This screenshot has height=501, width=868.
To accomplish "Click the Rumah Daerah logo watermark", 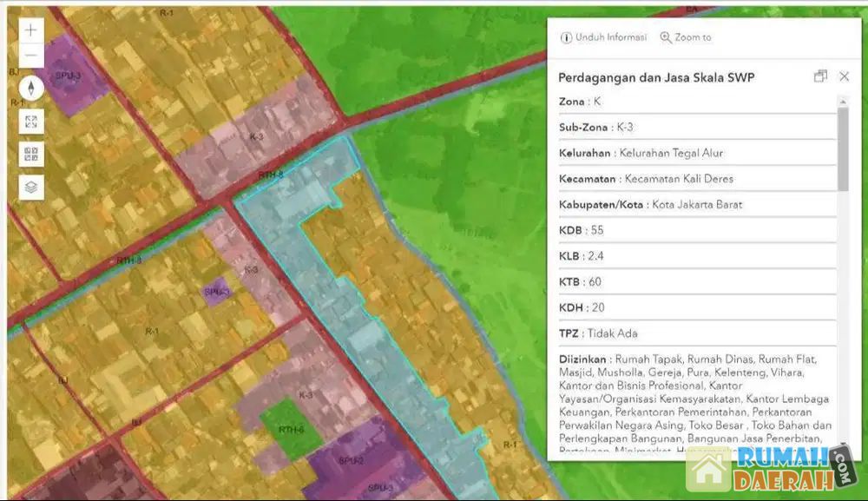I will pyautogui.click(x=771, y=469).
